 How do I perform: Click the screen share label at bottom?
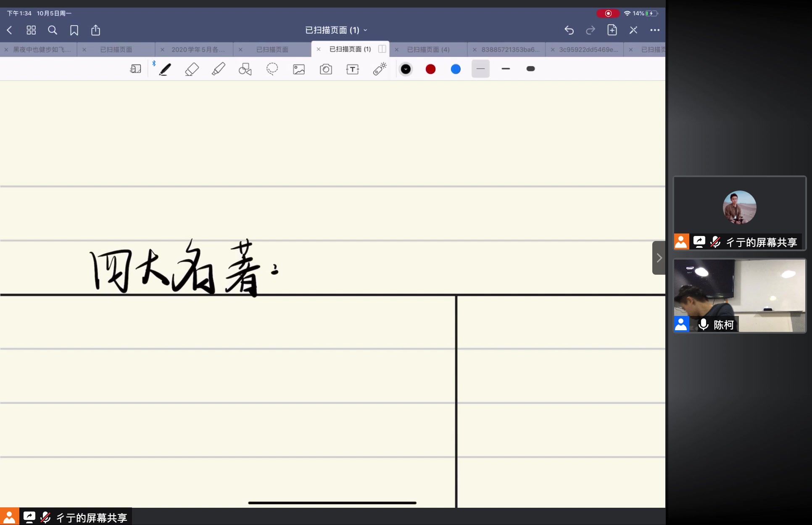point(92,517)
